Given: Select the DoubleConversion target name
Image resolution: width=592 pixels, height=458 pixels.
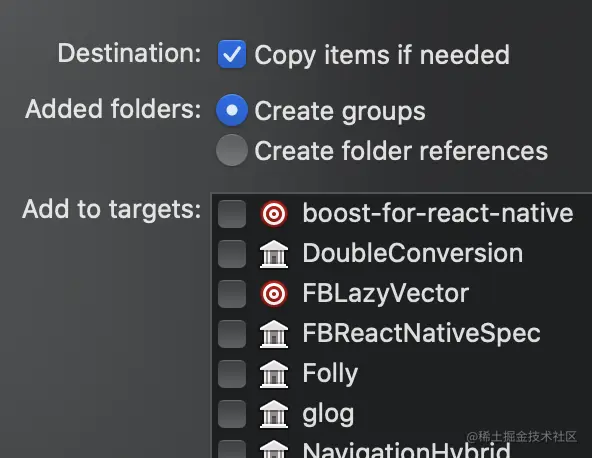Looking at the screenshot, I should (x=413, y=253).
